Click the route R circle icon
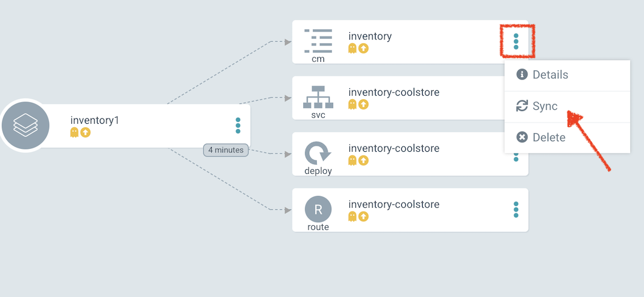 [x=318, y=209]
